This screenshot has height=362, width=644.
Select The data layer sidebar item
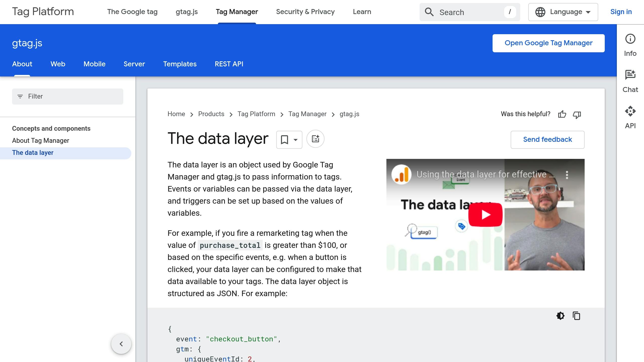pyautogui.click(x=65, y=153)
